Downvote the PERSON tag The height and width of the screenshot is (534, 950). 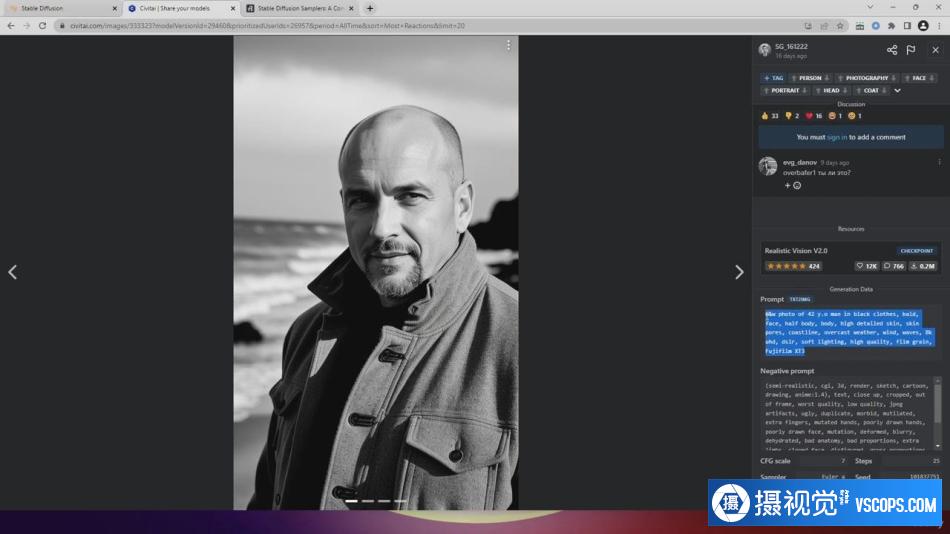point(826,78)
